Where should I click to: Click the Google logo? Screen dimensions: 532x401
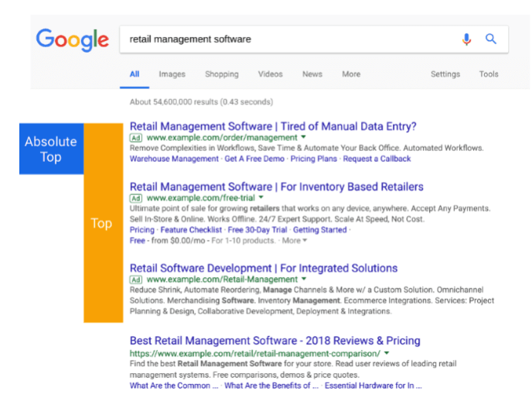tap(72, 39)
